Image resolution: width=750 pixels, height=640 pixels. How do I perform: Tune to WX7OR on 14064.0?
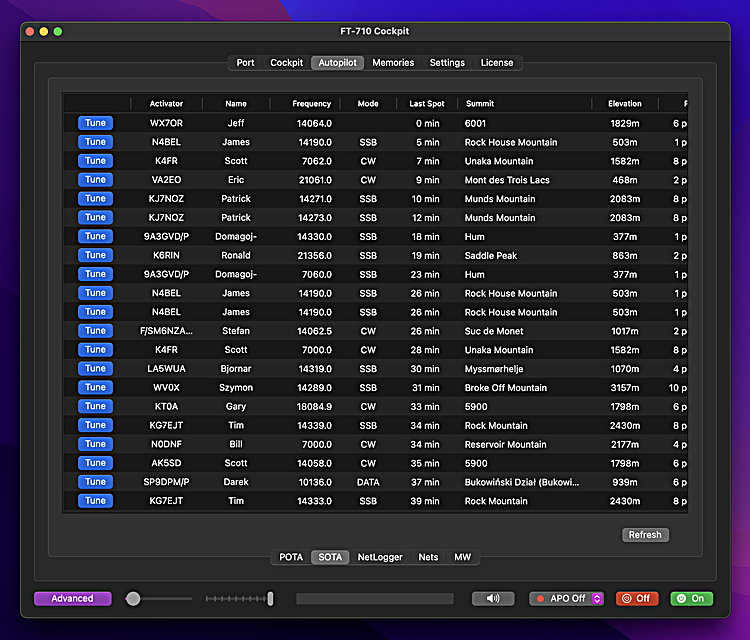point(95,123)
